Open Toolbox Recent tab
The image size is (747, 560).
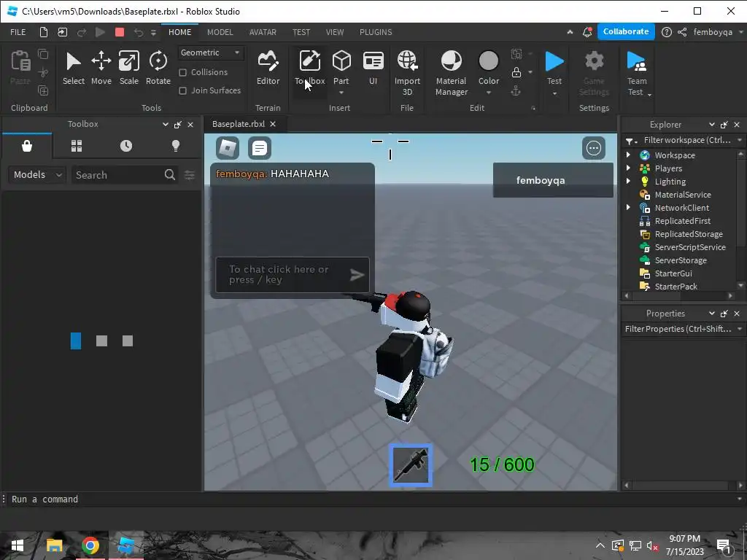tap(126, 146)
